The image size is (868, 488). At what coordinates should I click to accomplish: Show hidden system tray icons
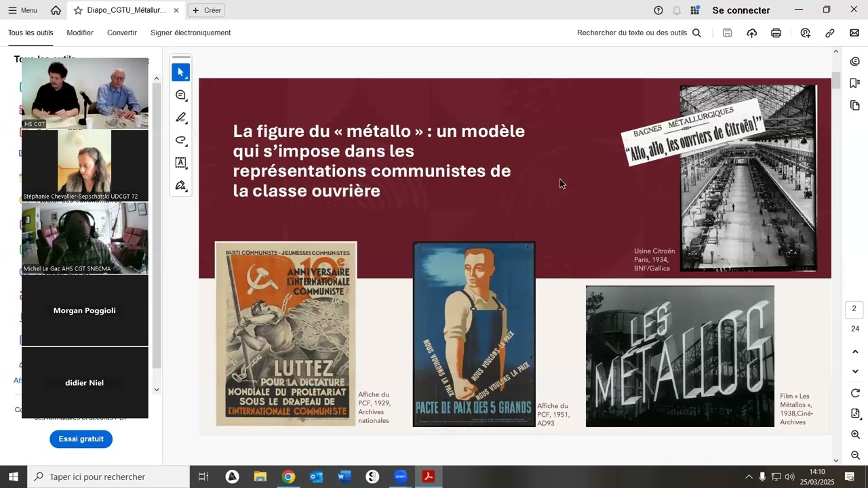(749, 476)
